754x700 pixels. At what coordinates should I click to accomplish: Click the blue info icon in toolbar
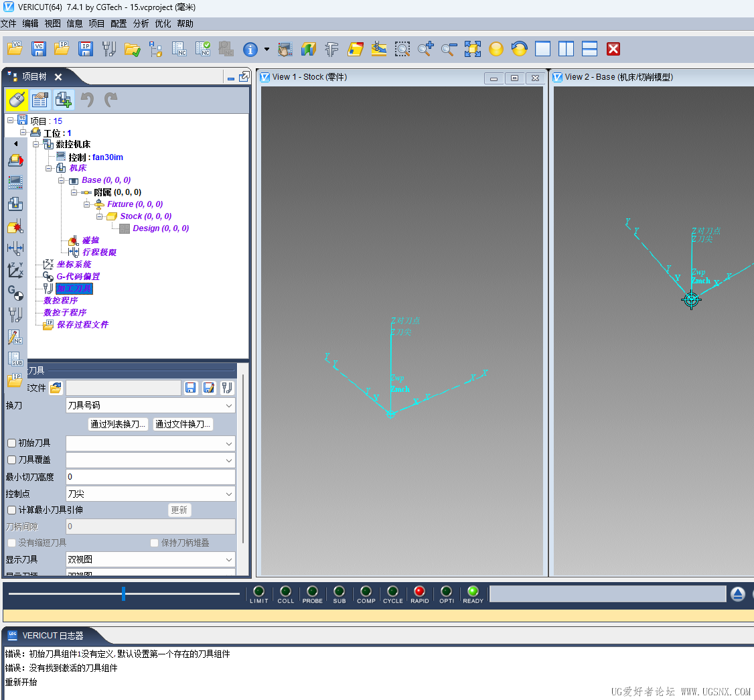[250, 49]
